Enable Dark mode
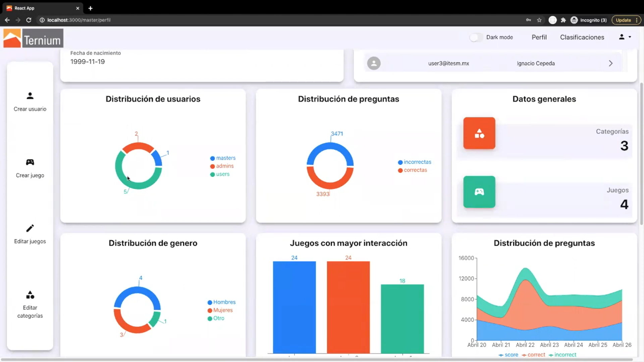This screenshot has width=644, height=362. coord(476,37)
